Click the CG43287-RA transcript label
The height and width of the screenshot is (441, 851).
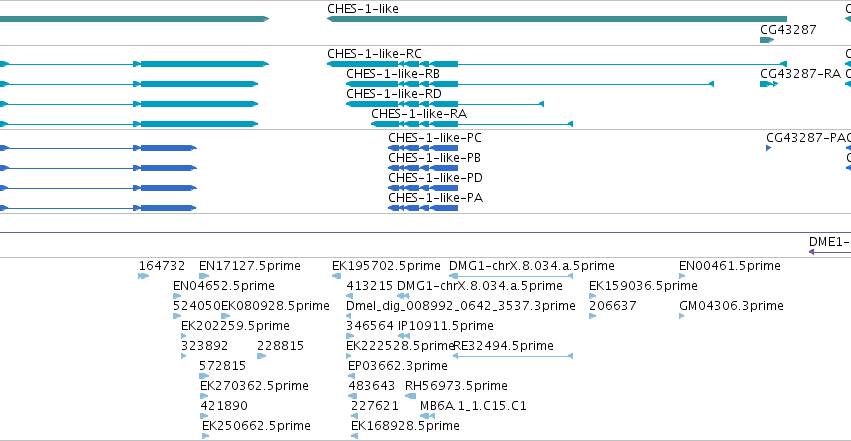[x=800, y=74]
